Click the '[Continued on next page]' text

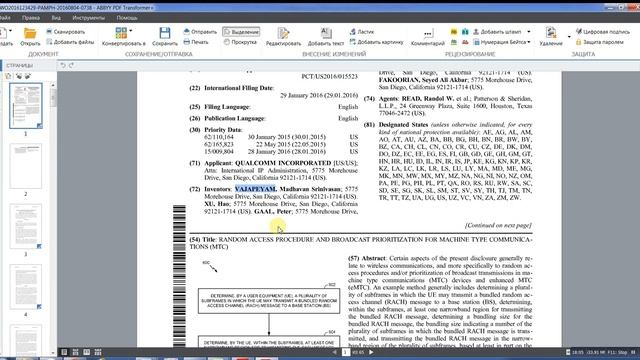click(498, 225)
